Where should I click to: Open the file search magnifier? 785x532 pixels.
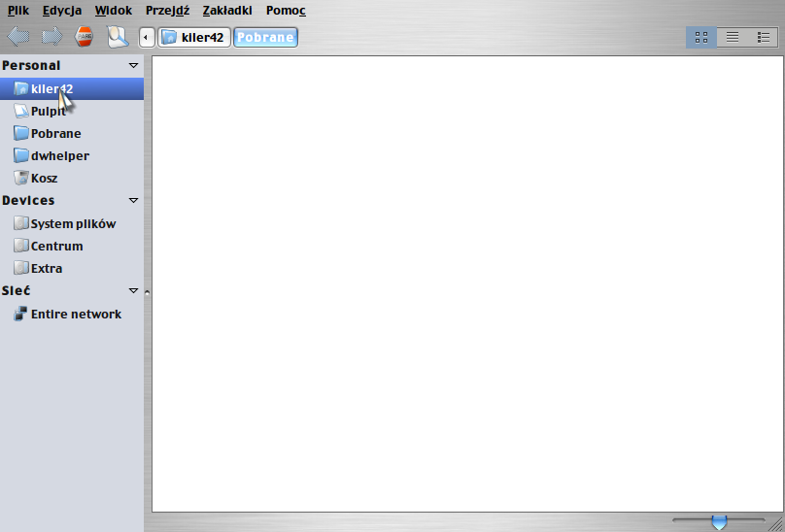pos(118,37)
